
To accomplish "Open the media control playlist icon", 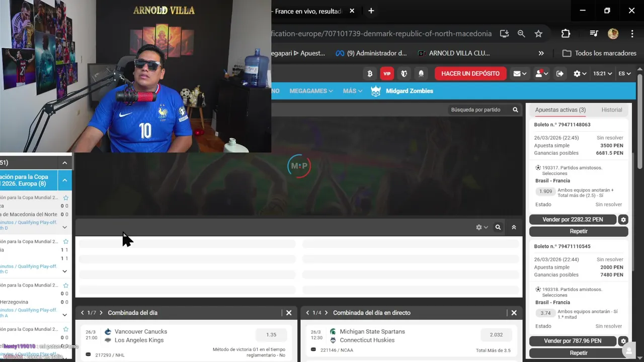I will click(x=594, y=34).
